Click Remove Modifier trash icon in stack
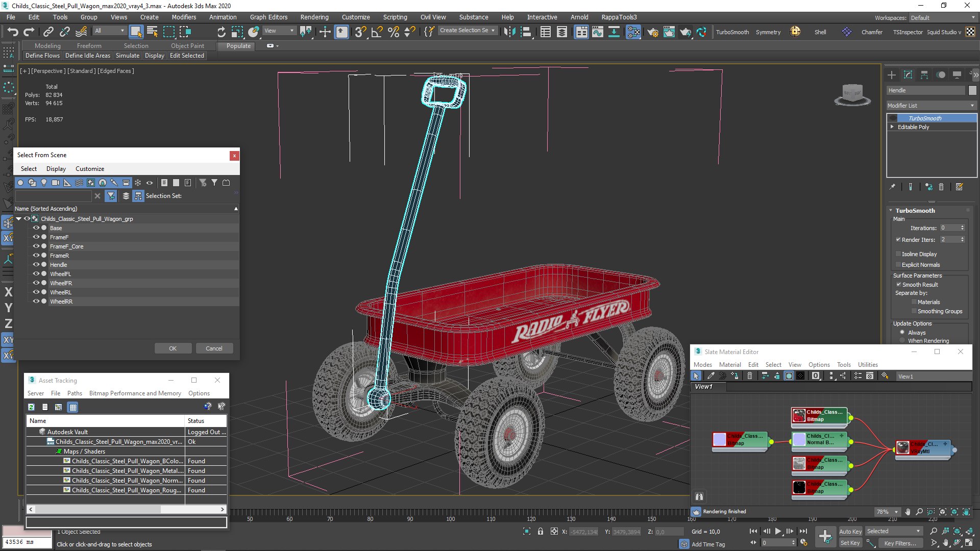 click(941, 187)
